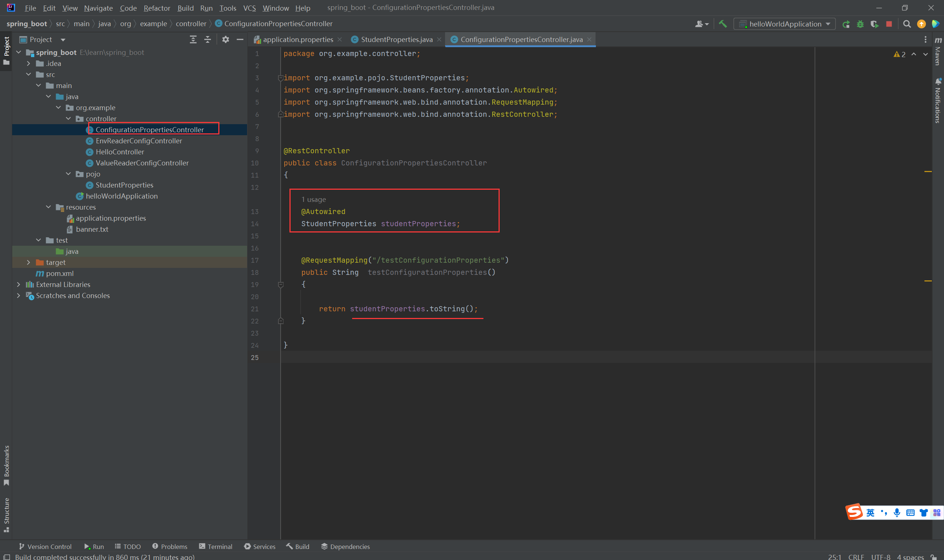Open the Terminal tool window button
944x560 pixels.
(x=216, y=546)
